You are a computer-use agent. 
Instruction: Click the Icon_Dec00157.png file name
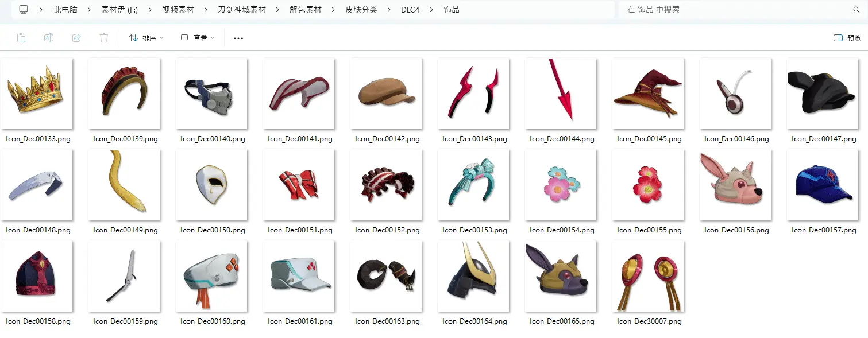(824, 230)
